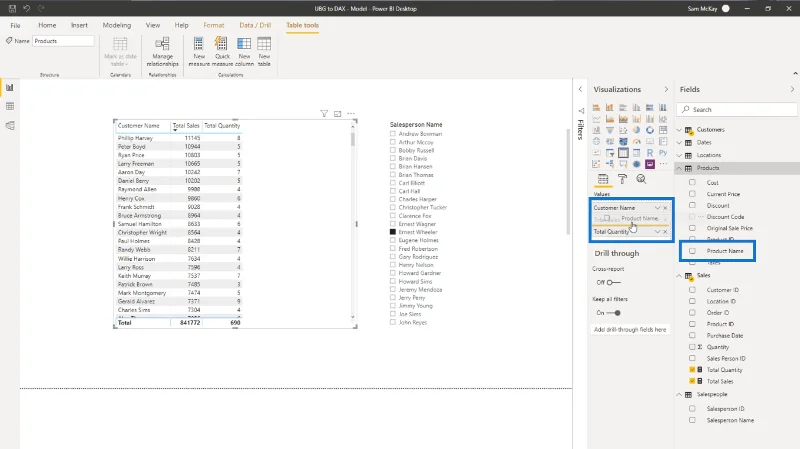Open the Modeling ribbon tab
Screen dimensions: 800x449
116,25
